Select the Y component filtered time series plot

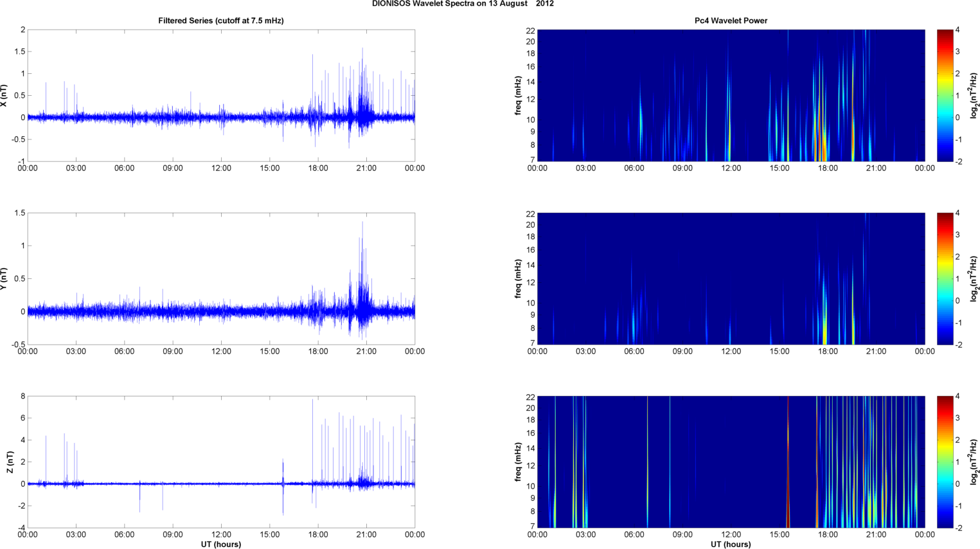click(221, 279)
